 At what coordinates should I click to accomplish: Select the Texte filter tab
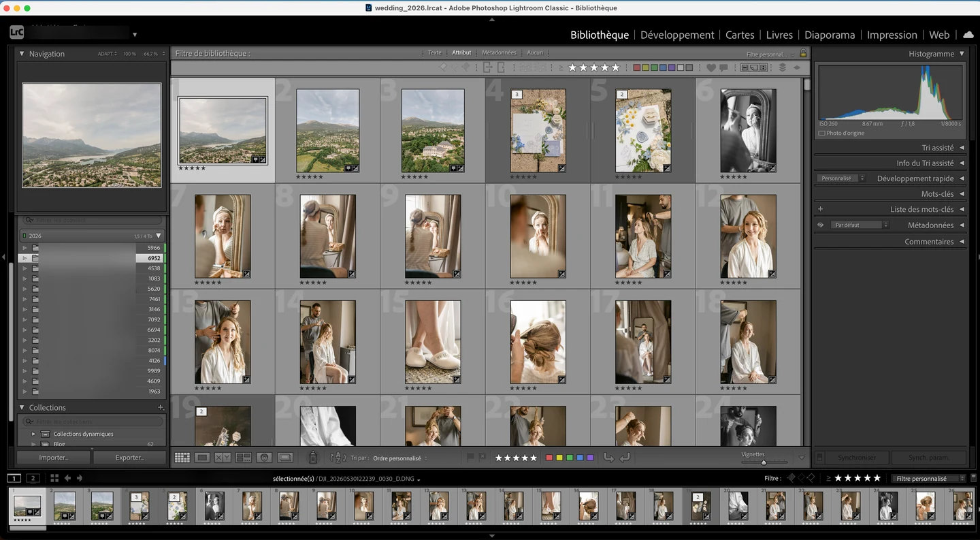click(x=434, y=52)
